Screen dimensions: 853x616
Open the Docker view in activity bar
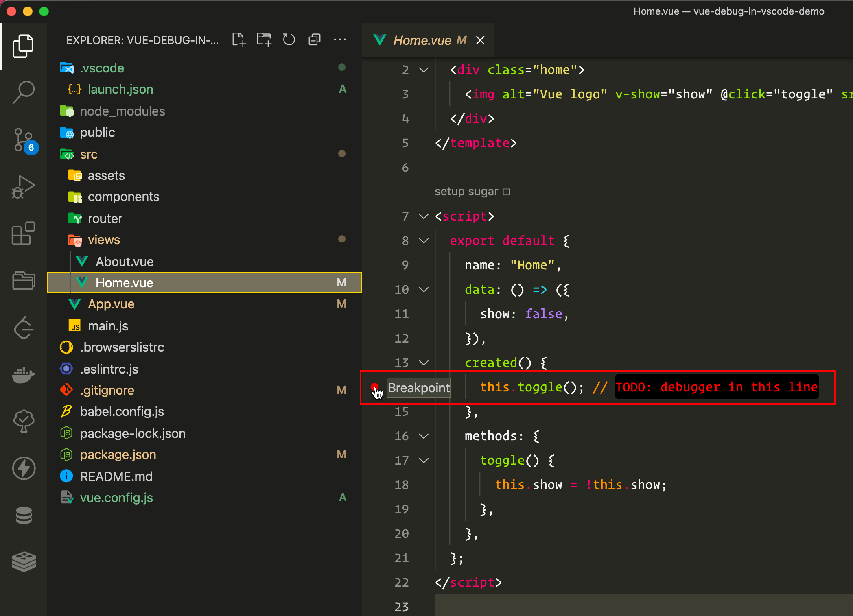pyautogui.click(x=23, y=374)
